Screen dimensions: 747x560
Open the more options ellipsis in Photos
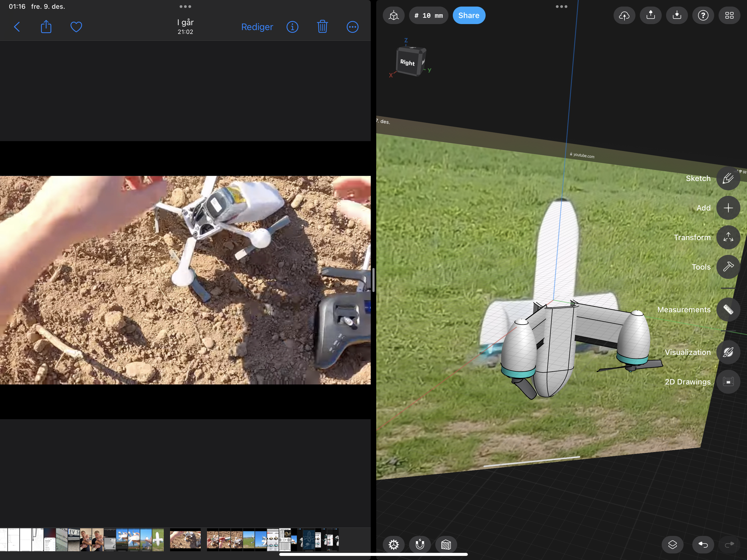352,27
